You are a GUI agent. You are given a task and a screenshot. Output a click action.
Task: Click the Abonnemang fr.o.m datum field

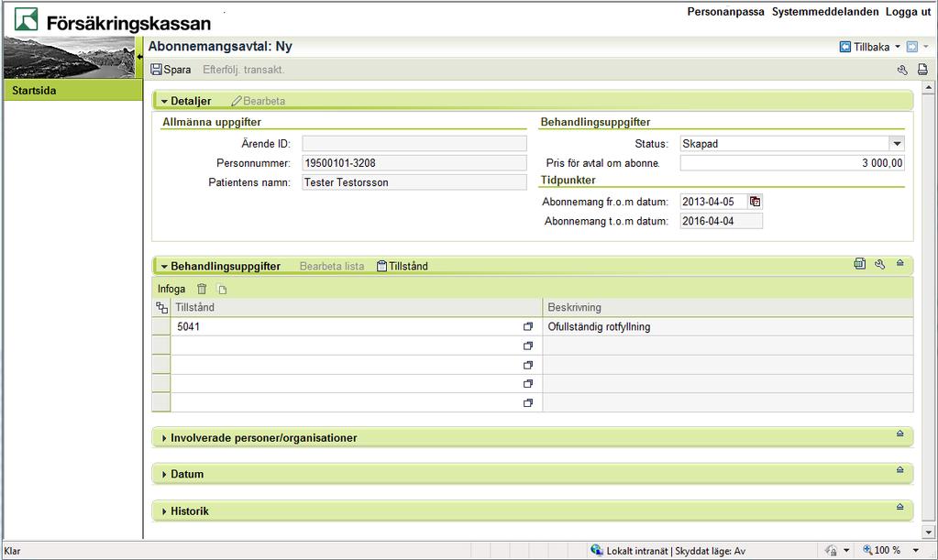click(713, 202)
